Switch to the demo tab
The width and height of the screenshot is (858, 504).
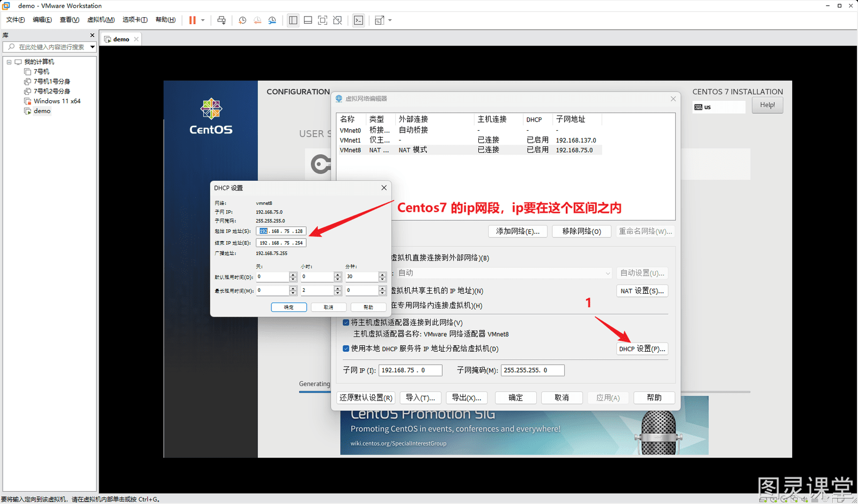point(121,39)
